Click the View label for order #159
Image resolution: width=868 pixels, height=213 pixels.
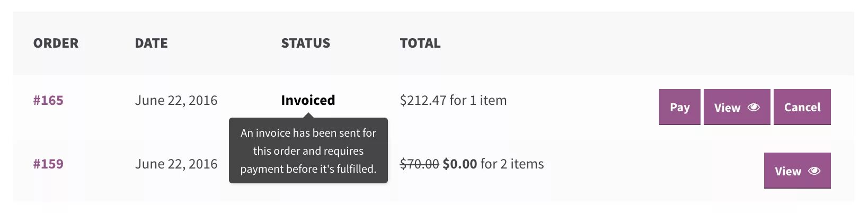pos(787,171)
